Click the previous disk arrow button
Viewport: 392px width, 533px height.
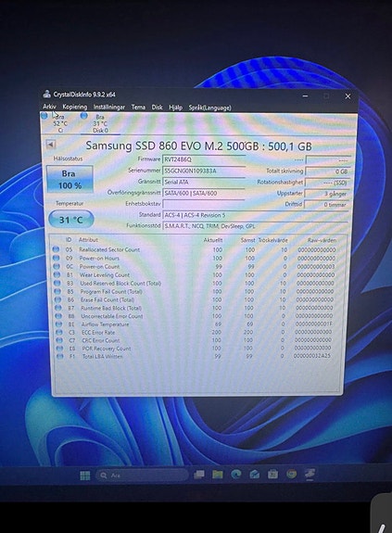point(51,145)
